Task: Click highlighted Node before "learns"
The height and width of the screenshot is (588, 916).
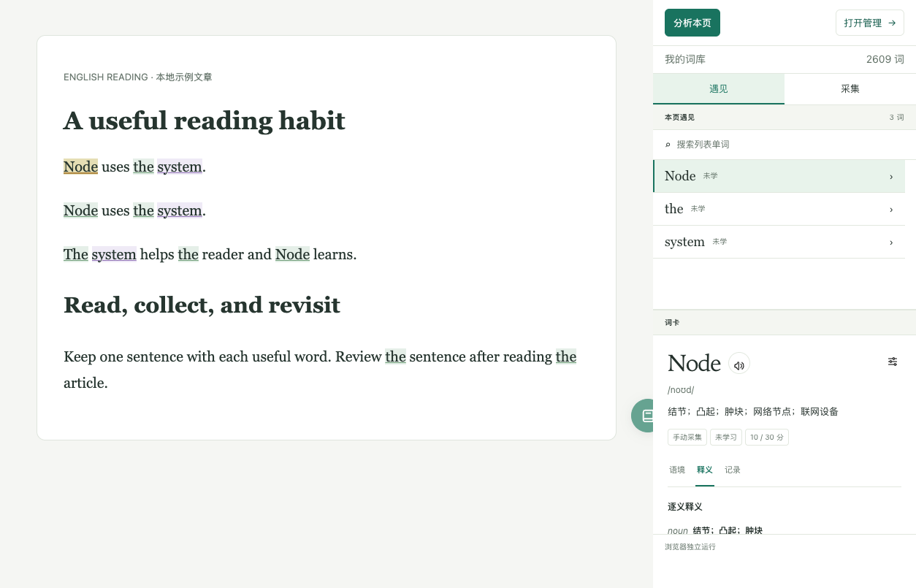Action: (x=292, y=254)
